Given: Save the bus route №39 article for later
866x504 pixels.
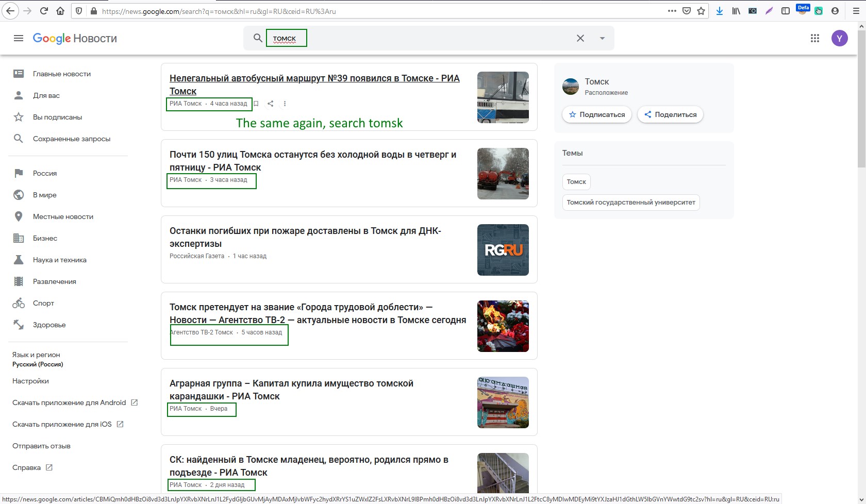Looking at the screenshot, I should tap(256, 104).
